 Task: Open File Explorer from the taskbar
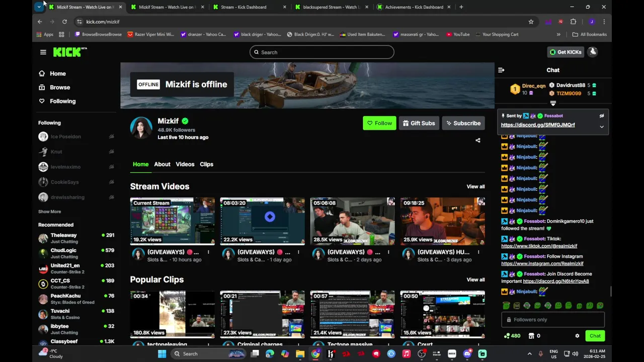(300, 354)
